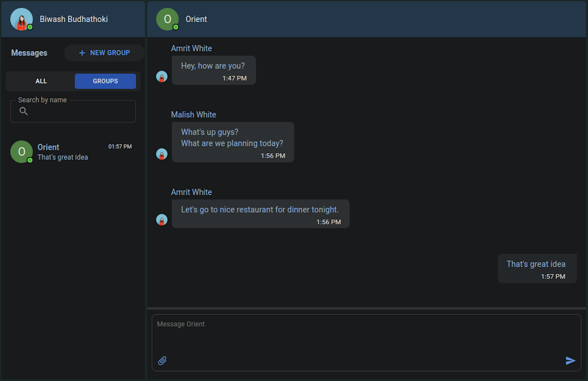Click the "Hey, how are you?" message bubble

coord(214,70)
